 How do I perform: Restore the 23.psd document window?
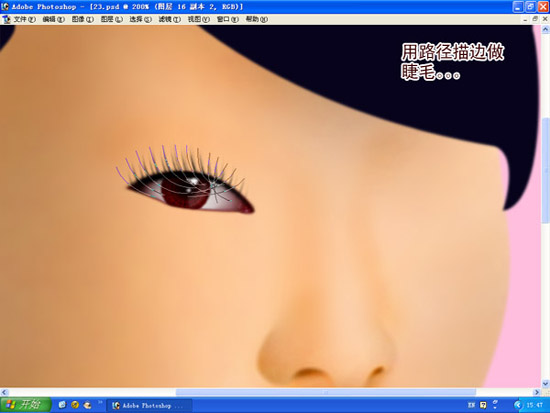pos(535,19)
